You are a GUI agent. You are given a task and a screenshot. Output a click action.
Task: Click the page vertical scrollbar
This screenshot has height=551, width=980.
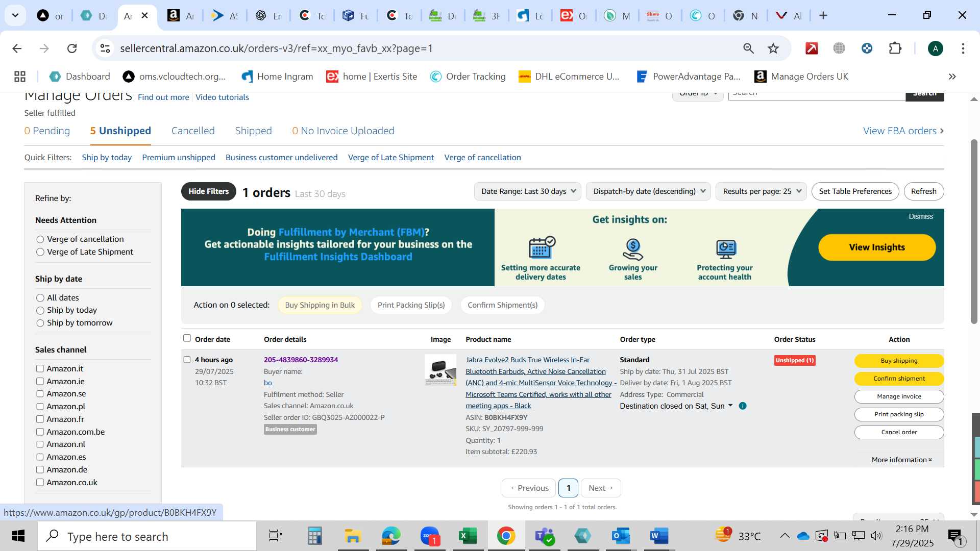974,231
